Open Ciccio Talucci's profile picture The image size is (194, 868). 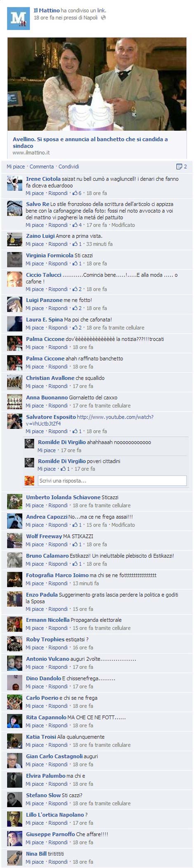pos(14,279)
